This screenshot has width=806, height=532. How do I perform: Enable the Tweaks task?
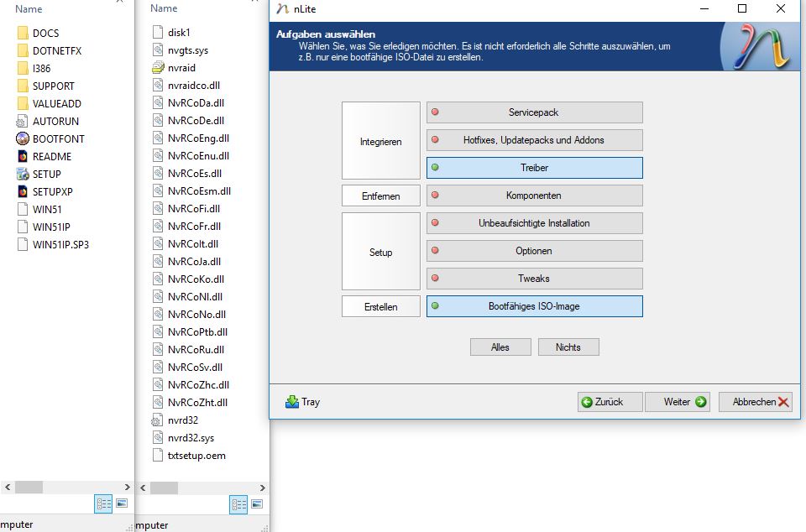tap(534, 279)
